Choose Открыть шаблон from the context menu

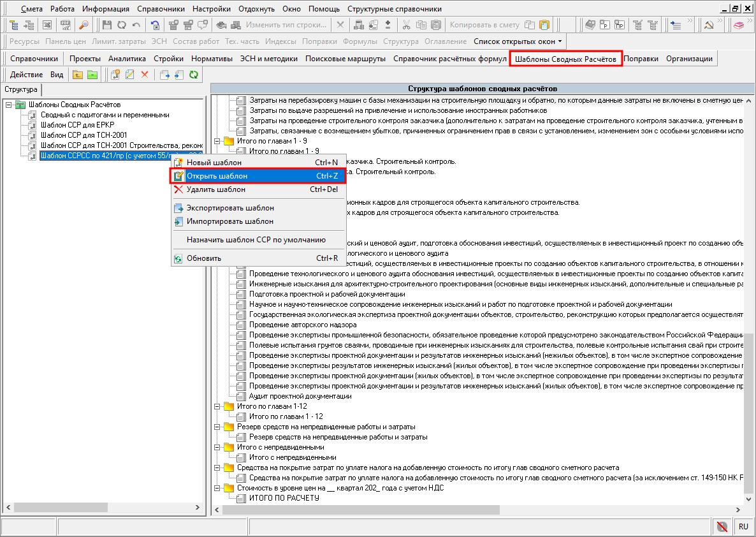click(x=217, y=176)
